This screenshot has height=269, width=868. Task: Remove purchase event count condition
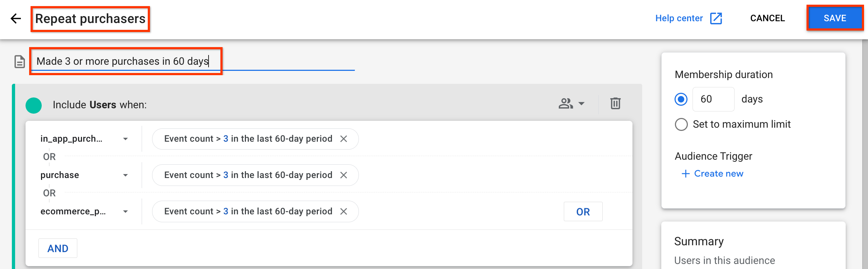click(344, 175)
